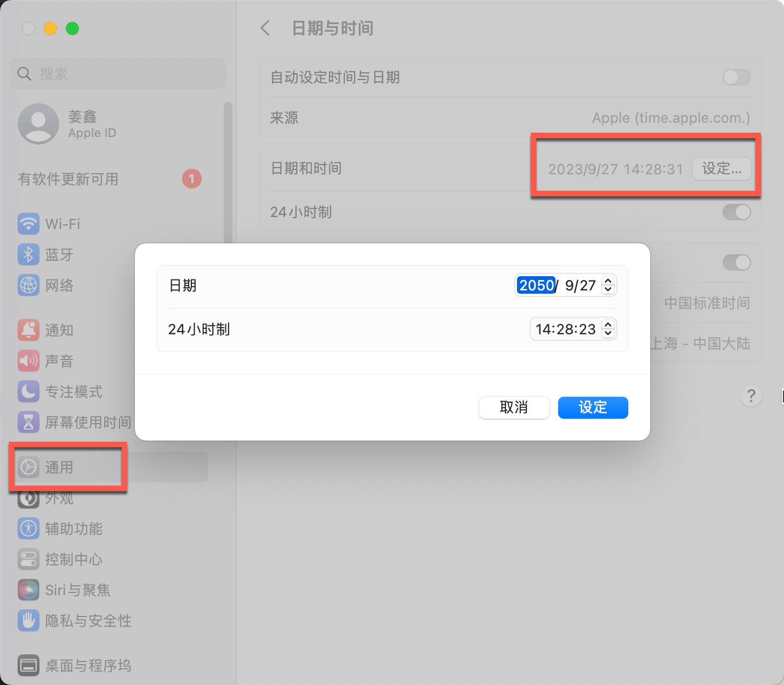The height and width of the screenshot is (685, 784).
Task: Click the Wi-Fi icon in sidebar
Action: (x=29, y=224)
